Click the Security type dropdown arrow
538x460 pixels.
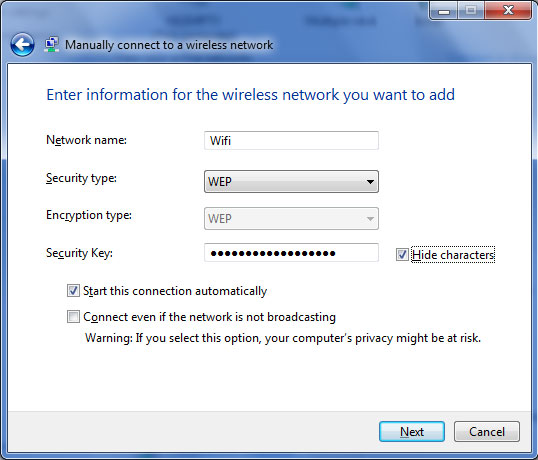370,181
